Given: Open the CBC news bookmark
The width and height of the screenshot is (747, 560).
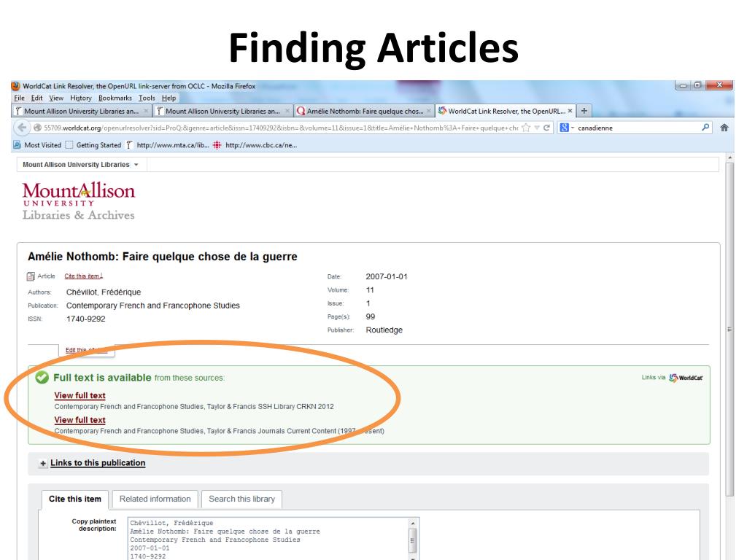Looking at the screenshot, I should coord(255,145).
